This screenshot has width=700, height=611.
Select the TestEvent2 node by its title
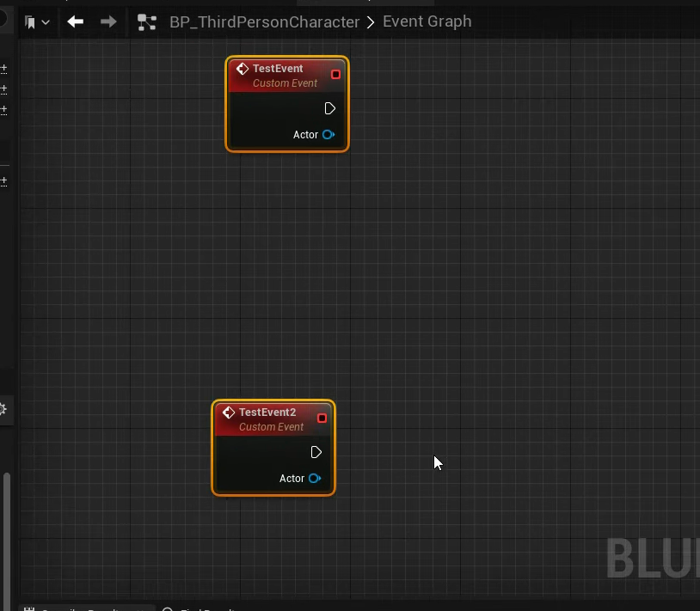pyautogui.click(x=267, y=412)
